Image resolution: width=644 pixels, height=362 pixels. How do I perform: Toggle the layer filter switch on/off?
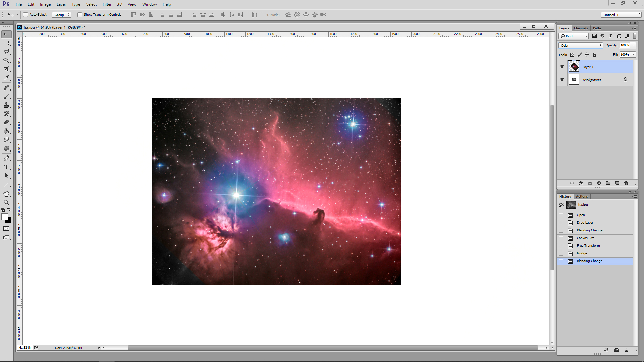635,36
